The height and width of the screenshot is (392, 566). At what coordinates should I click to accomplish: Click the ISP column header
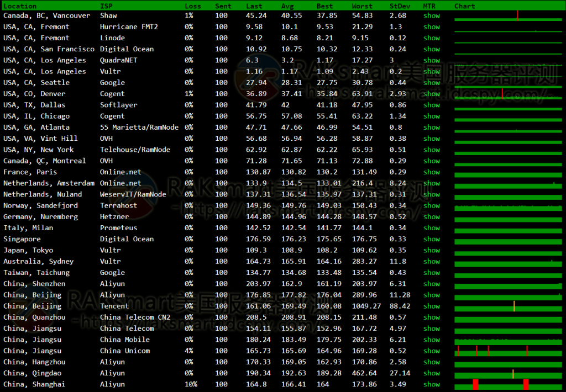[x=106, y=6]
